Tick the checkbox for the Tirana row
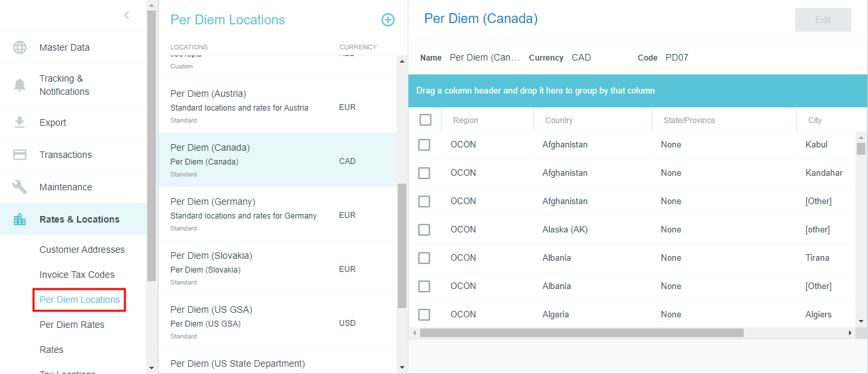This screenshot has width=868, height=374. (x=424, y=258)
